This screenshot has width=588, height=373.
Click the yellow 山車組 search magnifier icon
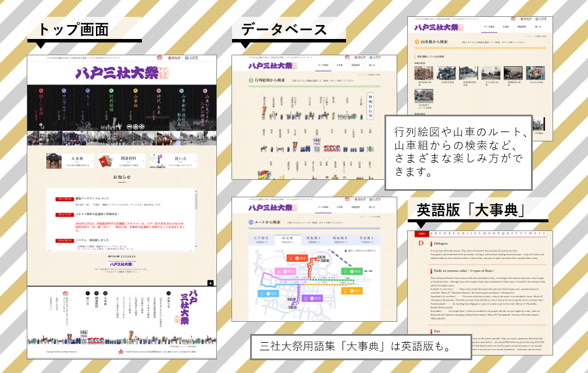[x=136, y=91]
